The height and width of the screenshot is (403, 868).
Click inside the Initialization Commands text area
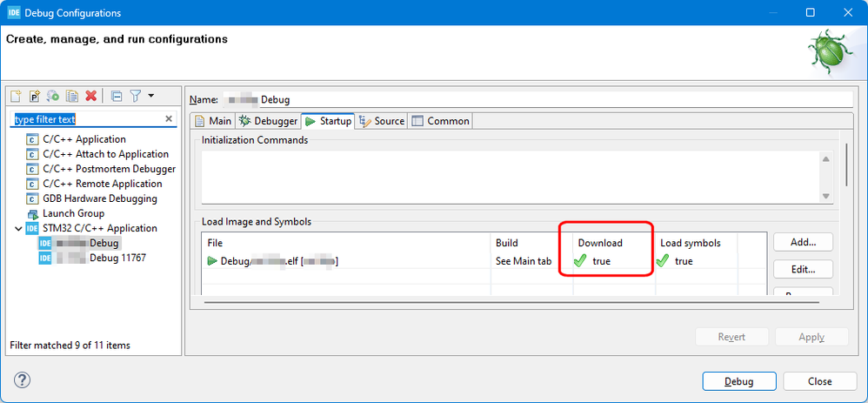[511, 177]
